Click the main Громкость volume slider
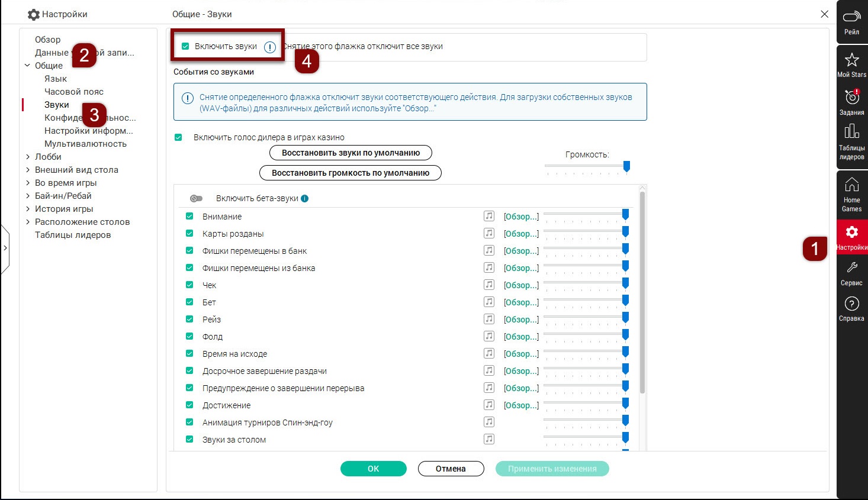The width and height of the screenshot is (868, 500). 586,168
